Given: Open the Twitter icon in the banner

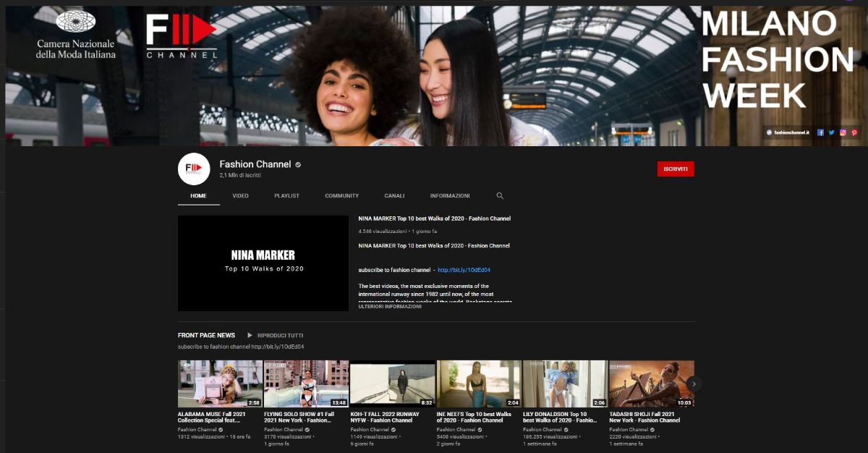Looking at the screenshot, I should 831,132.
